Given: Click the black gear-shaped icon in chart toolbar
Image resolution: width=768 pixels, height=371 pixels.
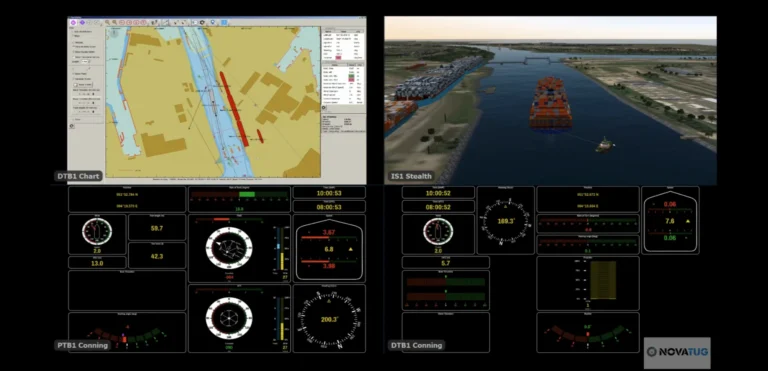Looking at the screenshot, I should 202,23.
